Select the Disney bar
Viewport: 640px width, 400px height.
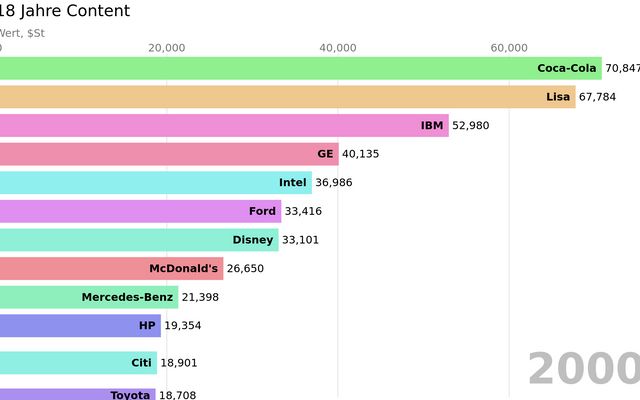coord(139,240)
